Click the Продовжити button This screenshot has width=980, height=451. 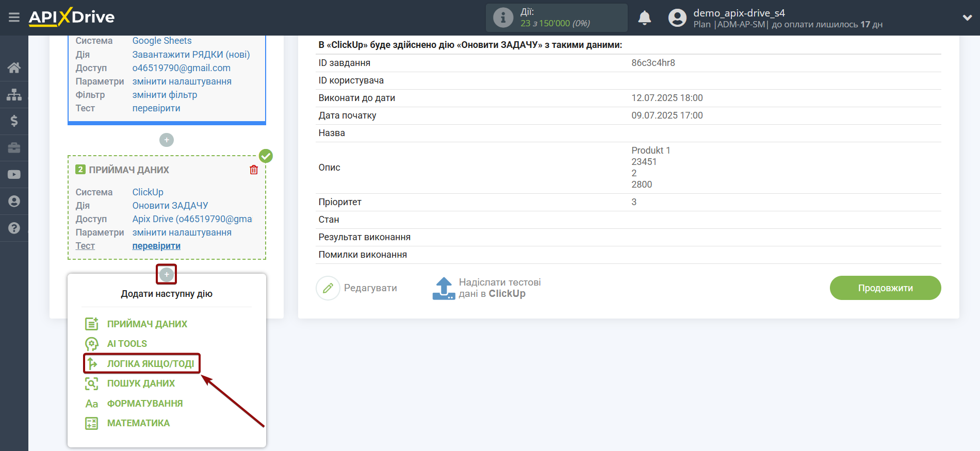pyautogui.click(x=885, y=288)
